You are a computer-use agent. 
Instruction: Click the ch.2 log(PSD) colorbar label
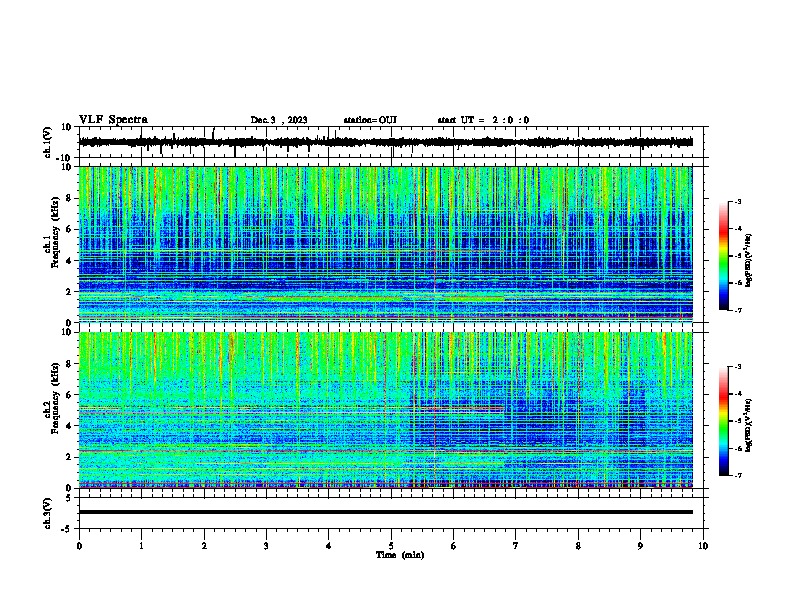coord(749,426)
